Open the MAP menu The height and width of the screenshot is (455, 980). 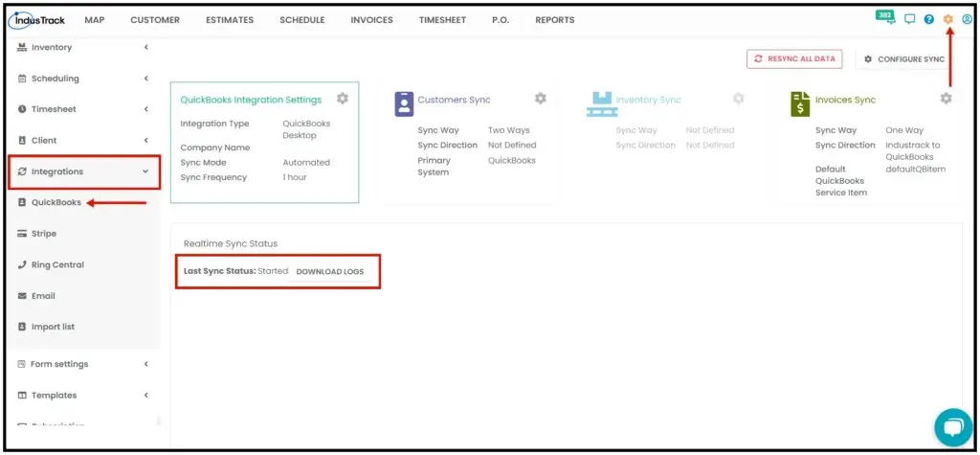click(x=95, y=20)
